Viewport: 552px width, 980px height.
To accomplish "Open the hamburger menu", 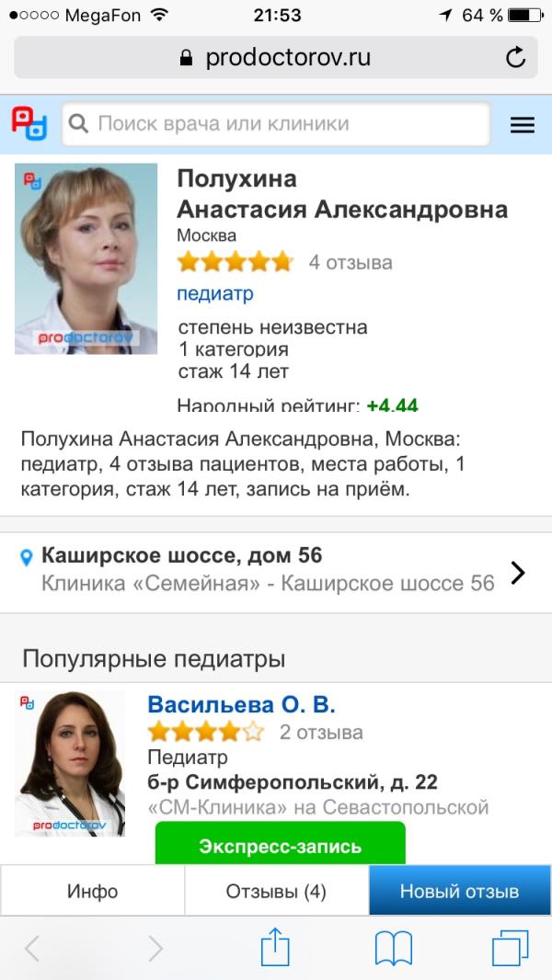I will tap(522, 126).
